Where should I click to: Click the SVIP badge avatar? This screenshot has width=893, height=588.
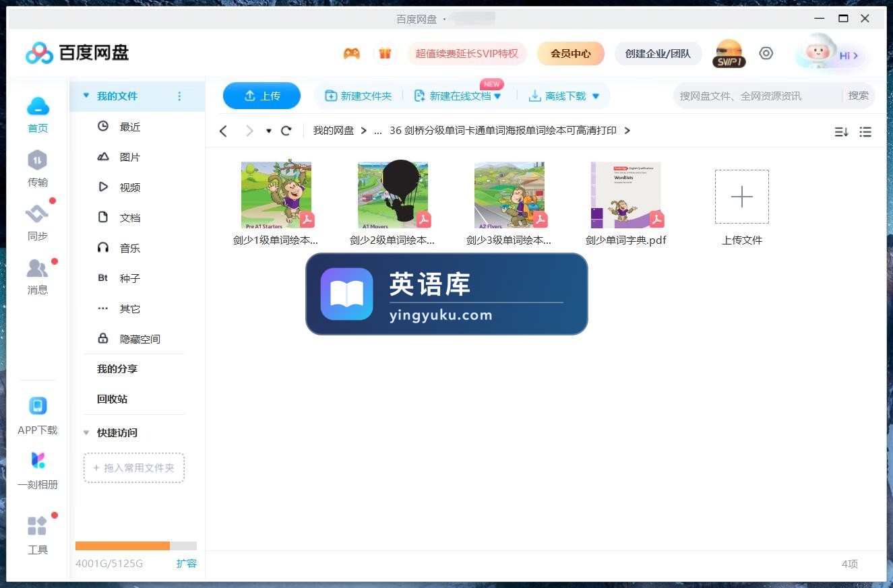point(729,53)
